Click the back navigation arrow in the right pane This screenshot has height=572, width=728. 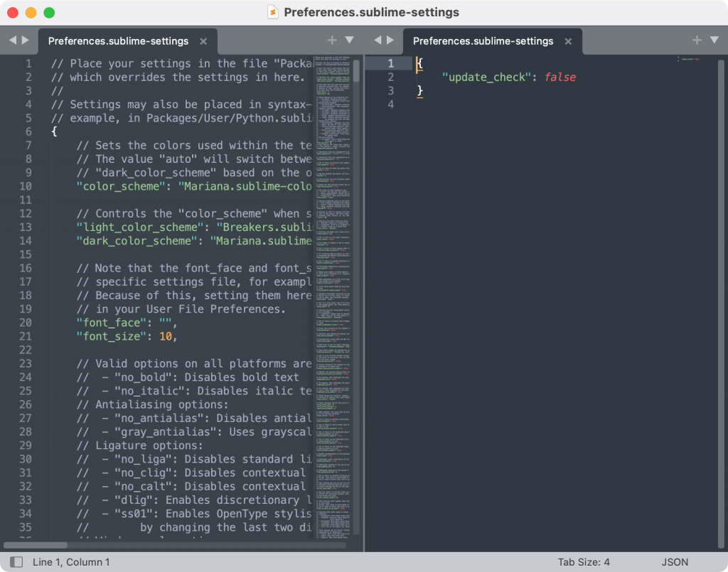(378, 41)
